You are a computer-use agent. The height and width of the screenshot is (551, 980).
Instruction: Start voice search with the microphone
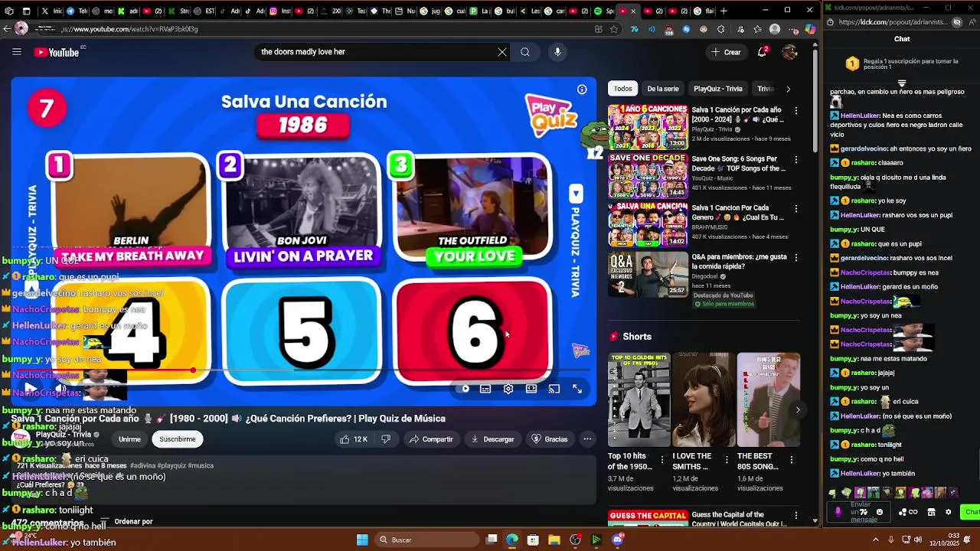(557, 52)
